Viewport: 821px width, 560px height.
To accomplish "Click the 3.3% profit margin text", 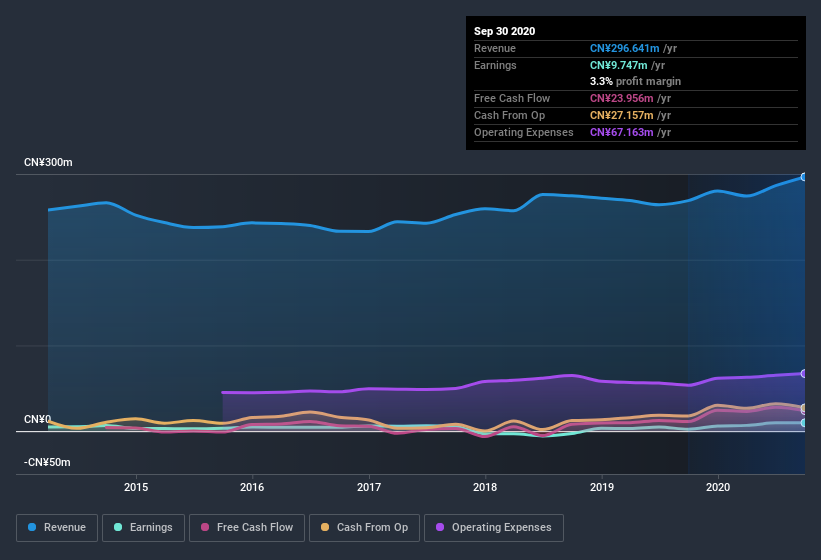I will click(636, 81).
